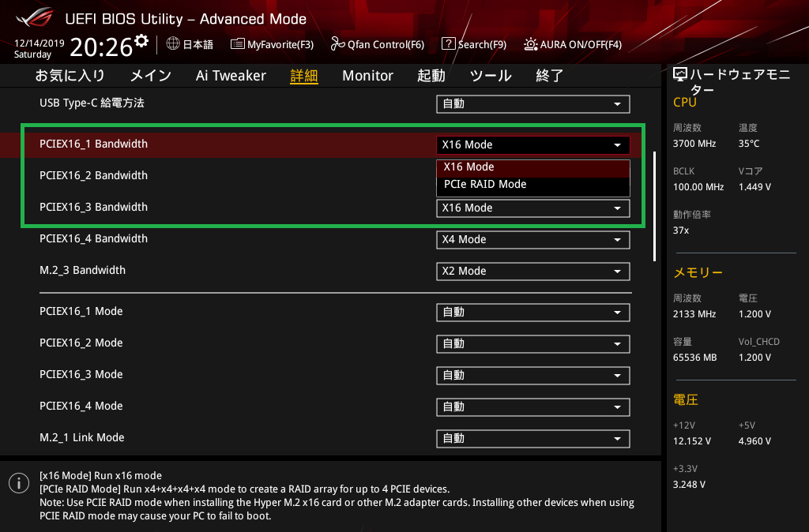Image resolution: width=809 pixels, height=532 pixels.
Task: Switch to the 起動 tab
Action: click(431, 76)
